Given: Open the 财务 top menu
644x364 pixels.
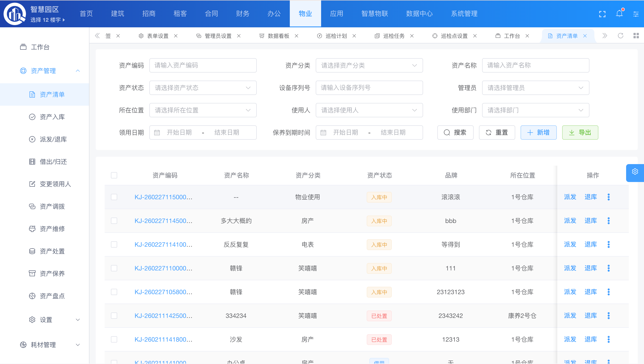Looking at the screenshot, I should click(242, 13).
